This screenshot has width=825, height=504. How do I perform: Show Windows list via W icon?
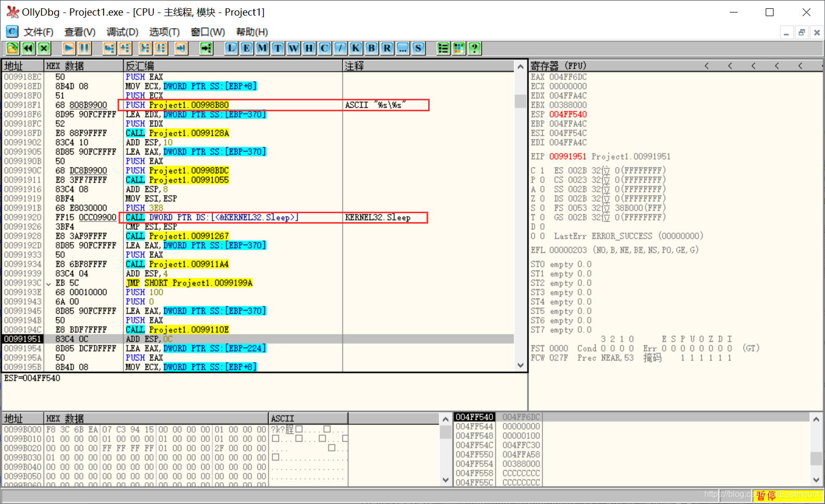coord(293,48)
